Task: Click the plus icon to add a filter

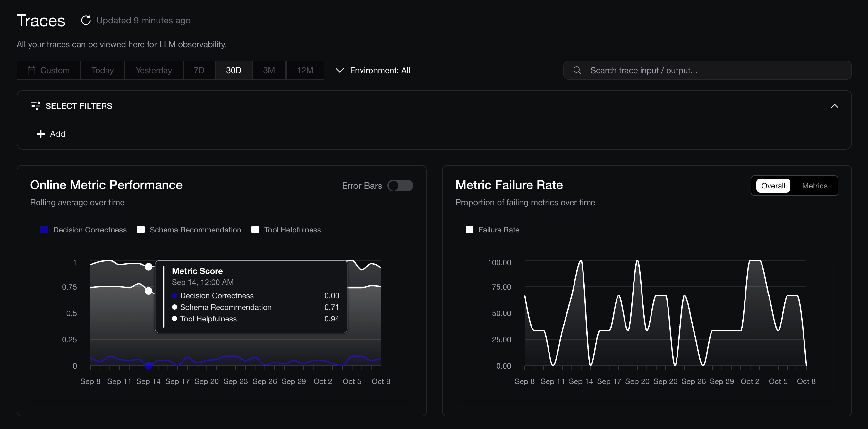Action: [40, 134]
